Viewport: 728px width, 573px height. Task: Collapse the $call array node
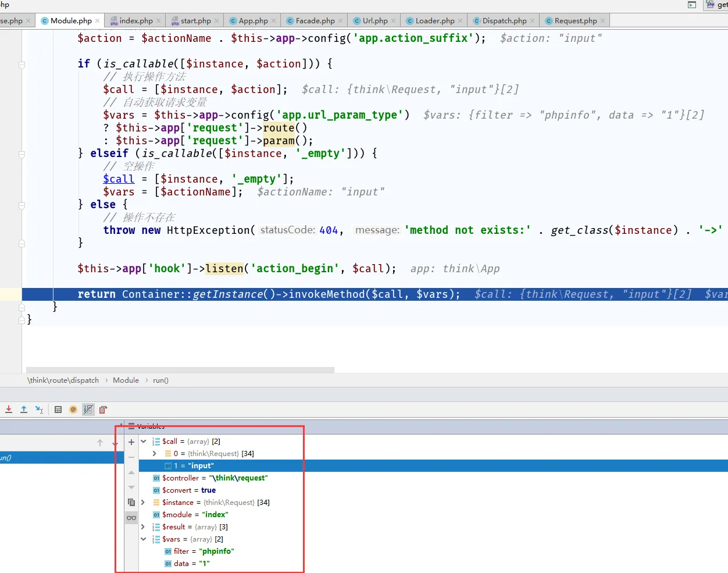click(x=144, y=442)
